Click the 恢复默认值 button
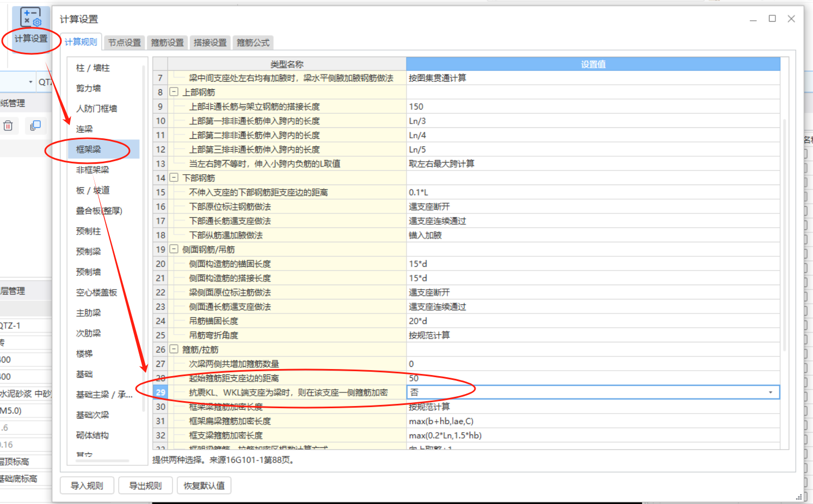This screenshot has height=504, width=813. [x=204, y=485]
